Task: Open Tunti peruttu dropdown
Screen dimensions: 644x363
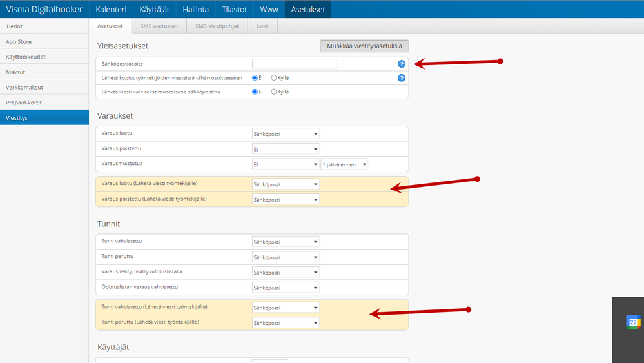Action: coord(286,257)
